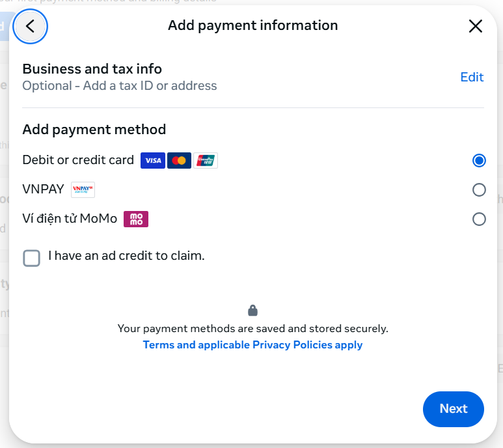
Task: Click the 'I have an ad credit to claim' text
Action: [x=127, y=256]
